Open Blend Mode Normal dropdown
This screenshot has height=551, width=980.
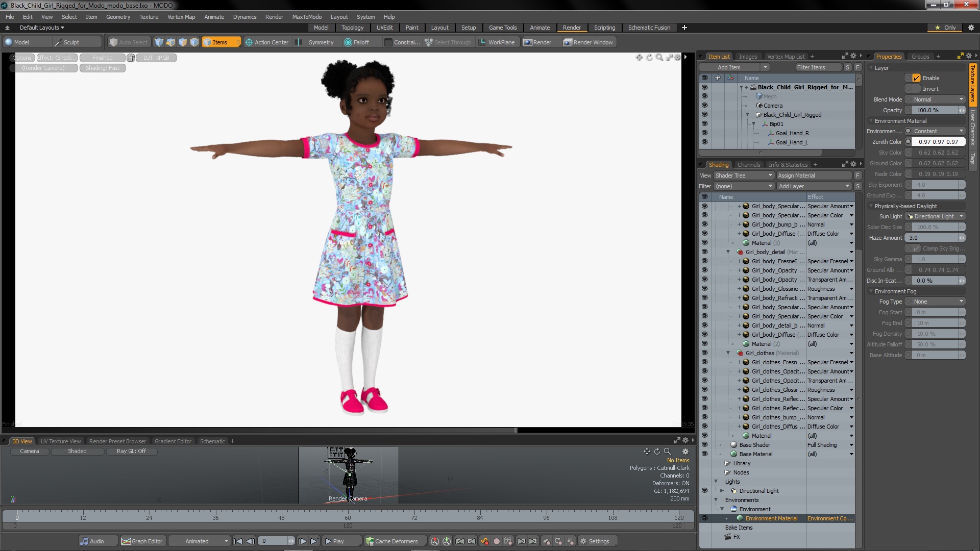coord(938,99)
